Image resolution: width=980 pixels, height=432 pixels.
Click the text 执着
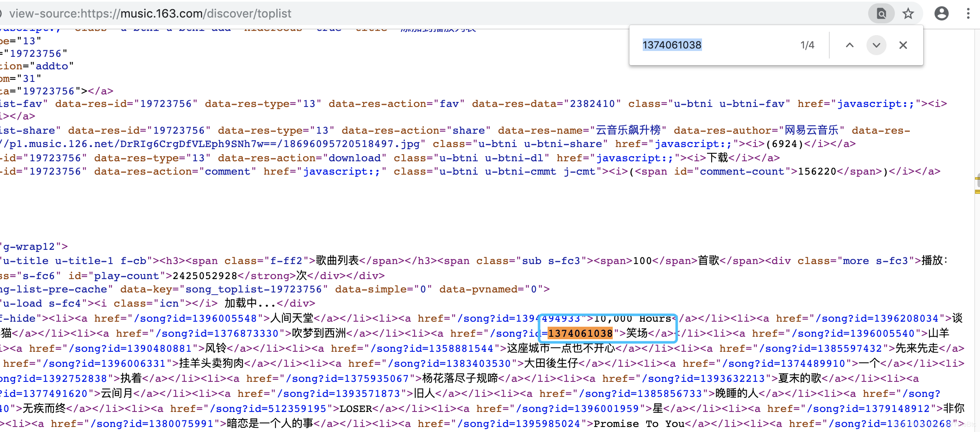click(x=131, y=379)
